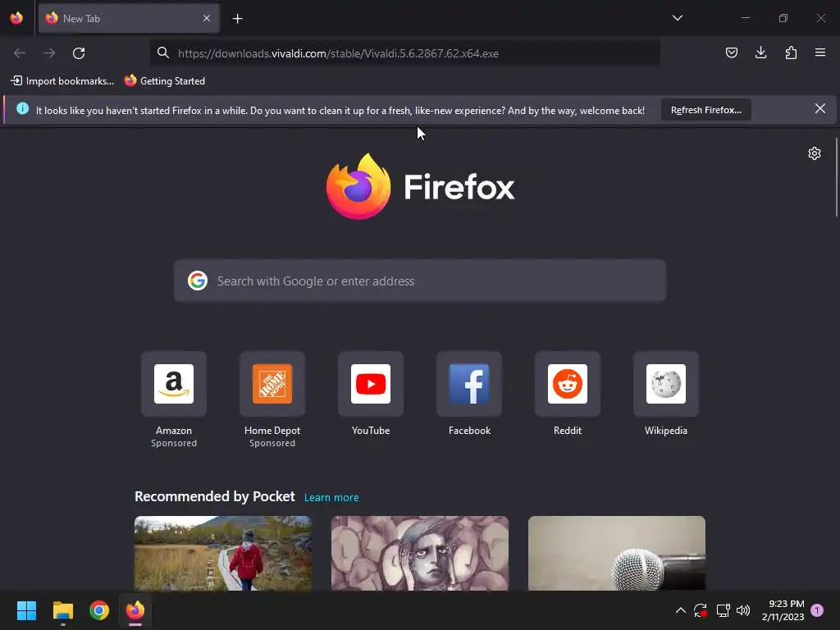Viewport: 840px width, 630px height.
Task: Click the info icon in the notification bar
Action: point(22,109)
